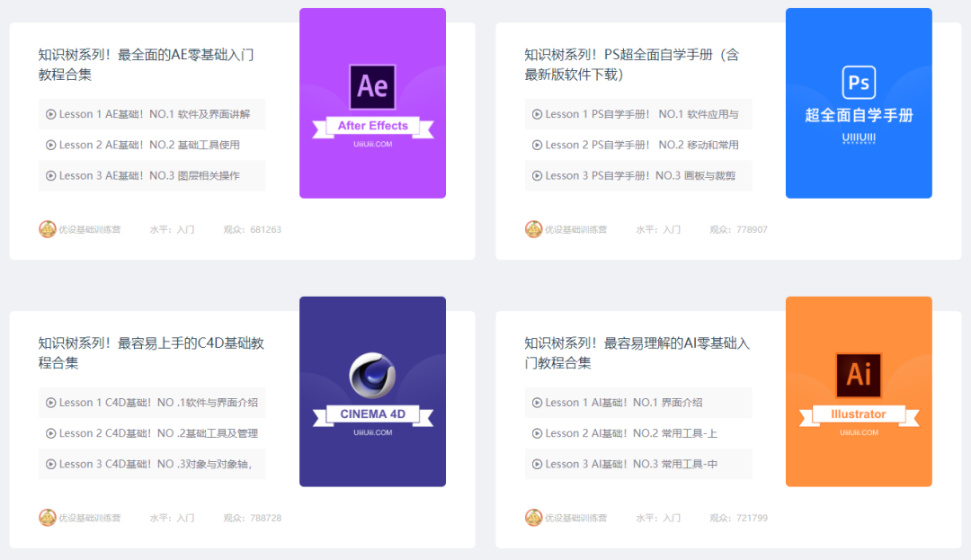Open Lesson 2 C4D基础 NO.2 基础工具及管理

pyautogui.click(x=152, y=433)
